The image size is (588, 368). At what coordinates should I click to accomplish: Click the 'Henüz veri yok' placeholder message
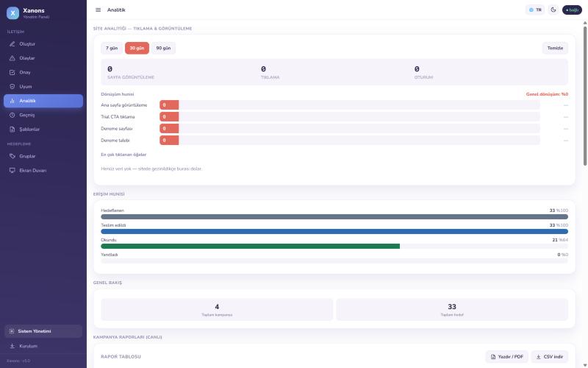(151, 169)
